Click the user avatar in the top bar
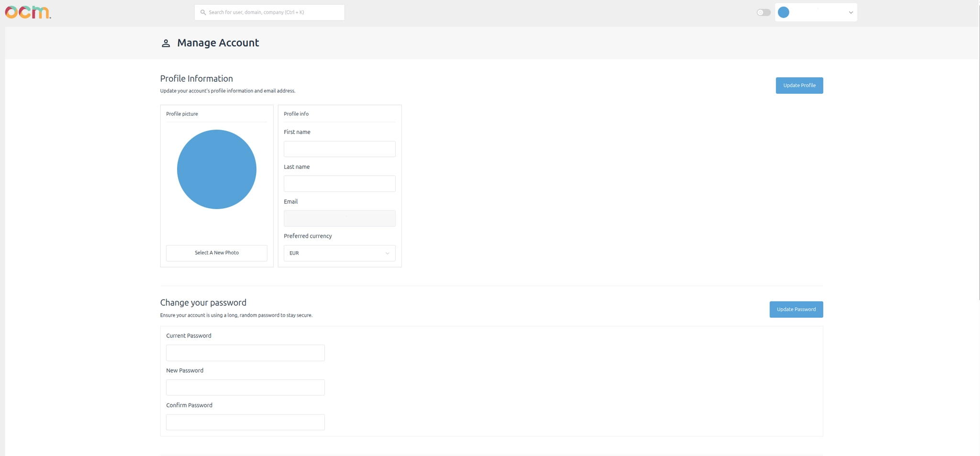The width and height of the screenshot is (980, 456). (783, 12)
